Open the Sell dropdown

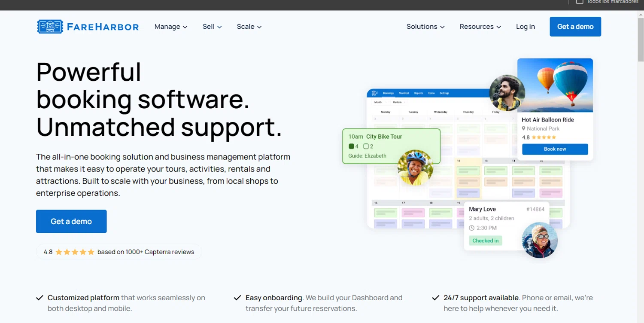pos(212,27)
